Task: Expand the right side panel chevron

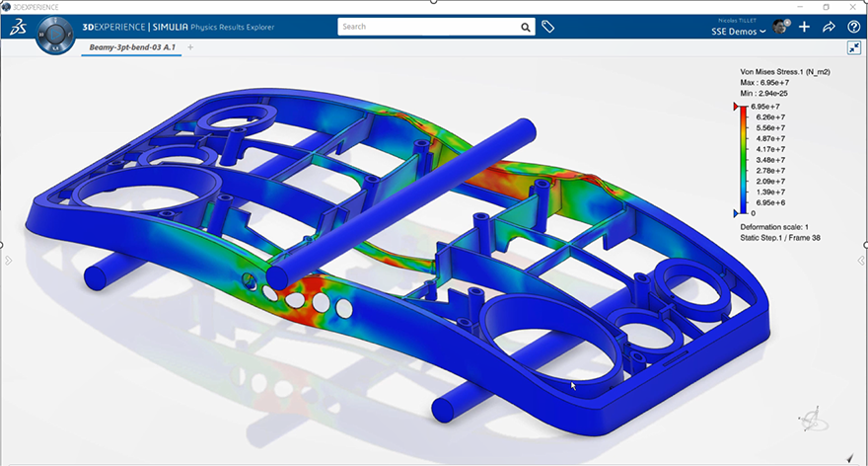Action: point(859,259)
